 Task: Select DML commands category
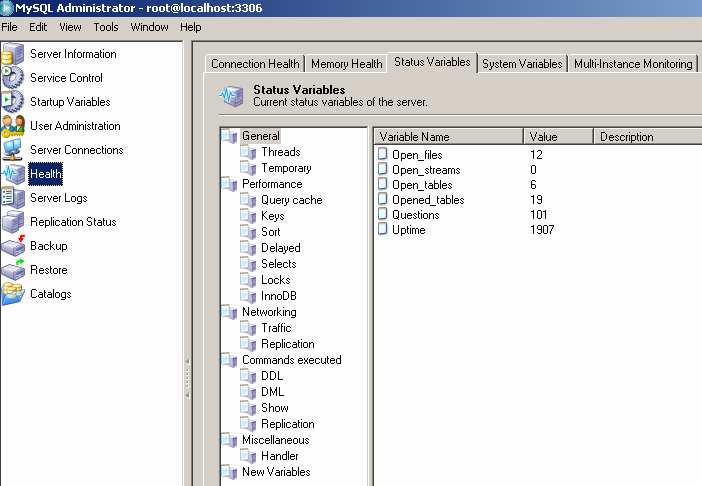pyautogui.click(x=272, y=392)
